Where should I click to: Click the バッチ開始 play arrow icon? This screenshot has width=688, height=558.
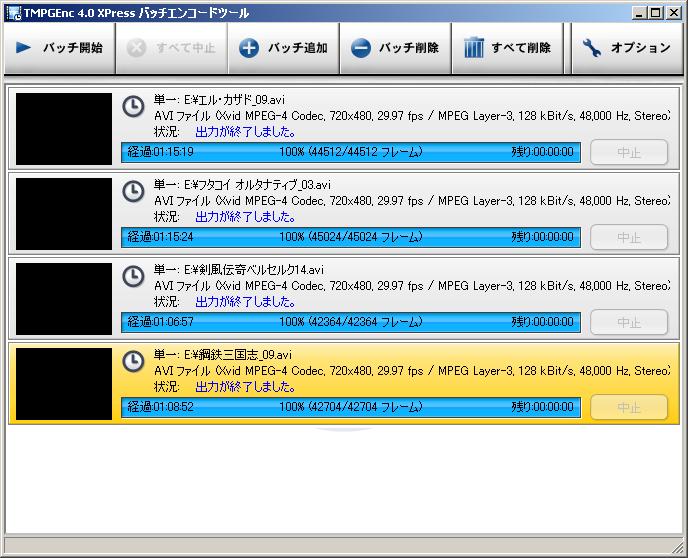tap(23, 47)
